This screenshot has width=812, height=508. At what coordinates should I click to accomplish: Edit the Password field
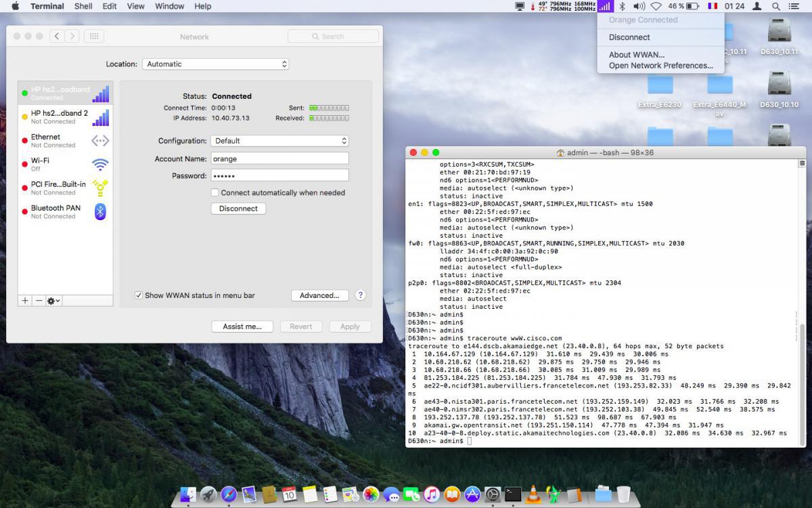pos(279,175)
